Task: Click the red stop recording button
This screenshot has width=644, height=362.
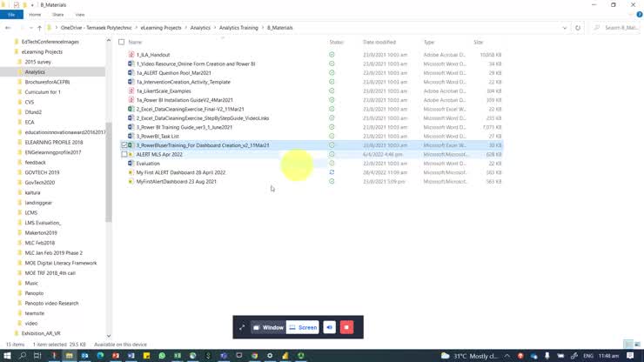Action: point(346,327)
